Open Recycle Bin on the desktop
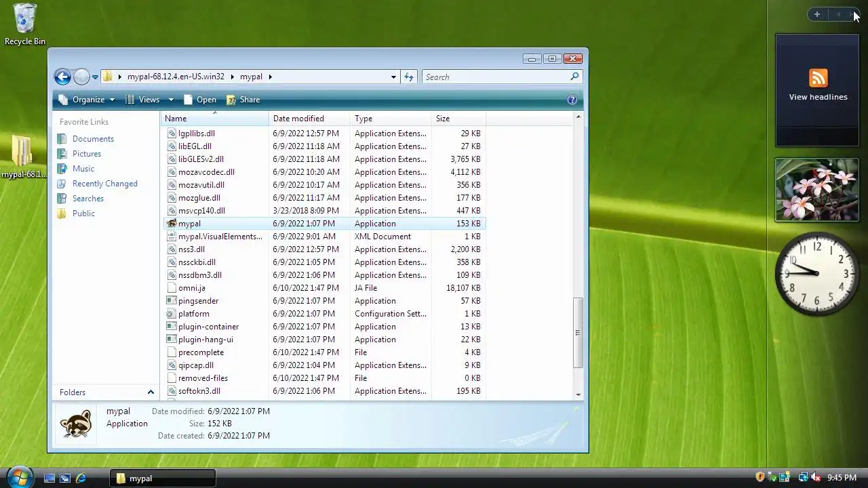 tap(25, 24)
